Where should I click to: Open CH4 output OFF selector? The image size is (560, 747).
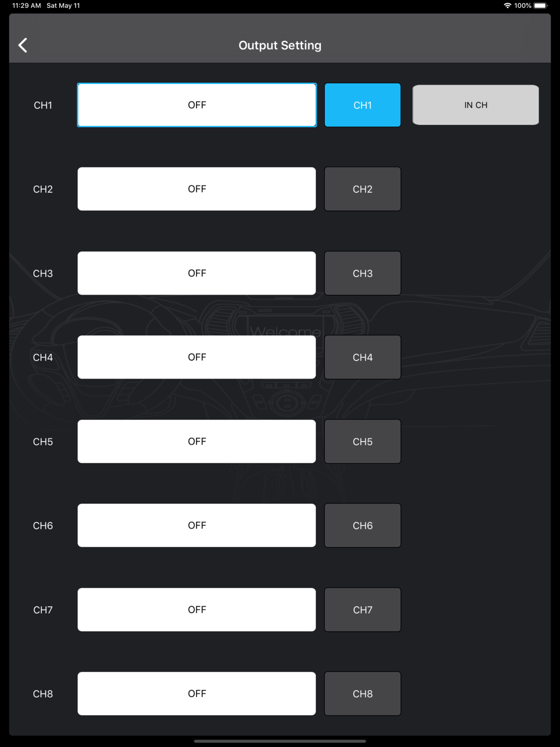(197, 357)
